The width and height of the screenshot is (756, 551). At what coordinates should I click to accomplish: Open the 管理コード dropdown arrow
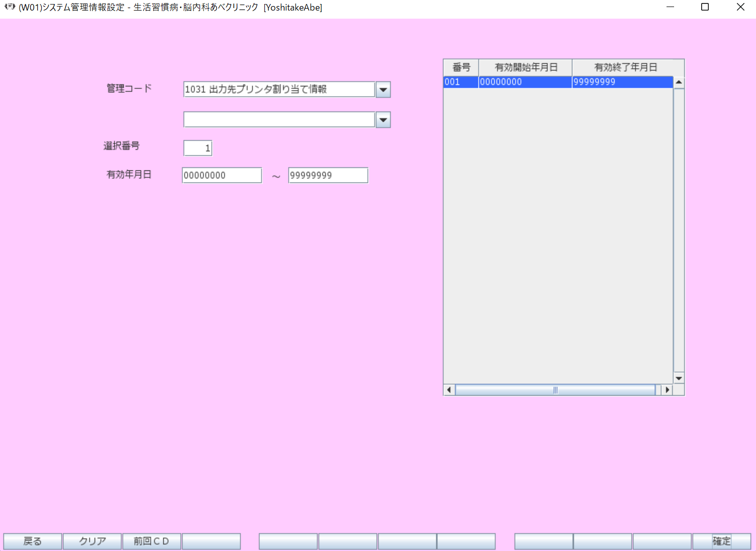click(383, 90)
